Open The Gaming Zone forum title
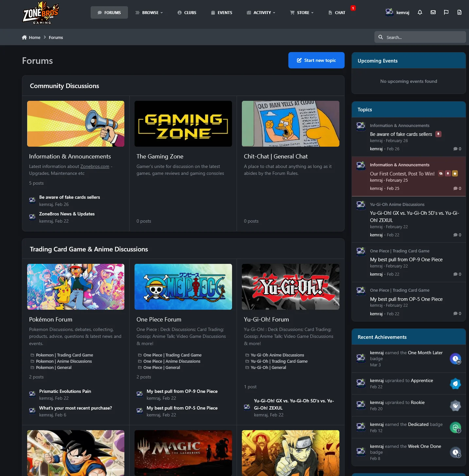This screenshot has height=476, width=469. tap(160, 156)
